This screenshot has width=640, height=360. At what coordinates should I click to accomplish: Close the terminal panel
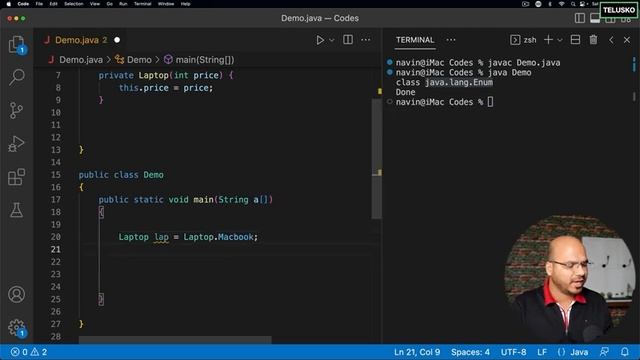[627, 40]
